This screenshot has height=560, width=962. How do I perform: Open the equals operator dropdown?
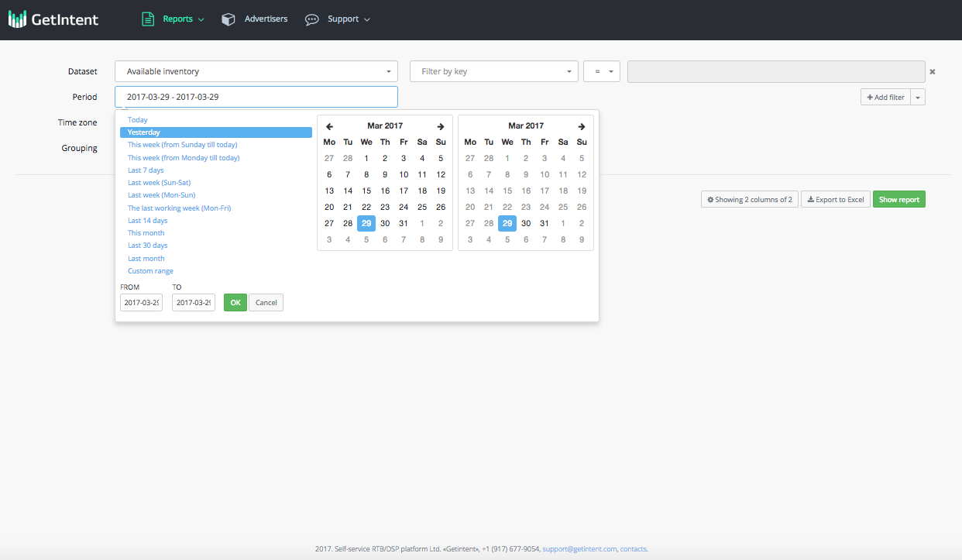tap(602, 71)
